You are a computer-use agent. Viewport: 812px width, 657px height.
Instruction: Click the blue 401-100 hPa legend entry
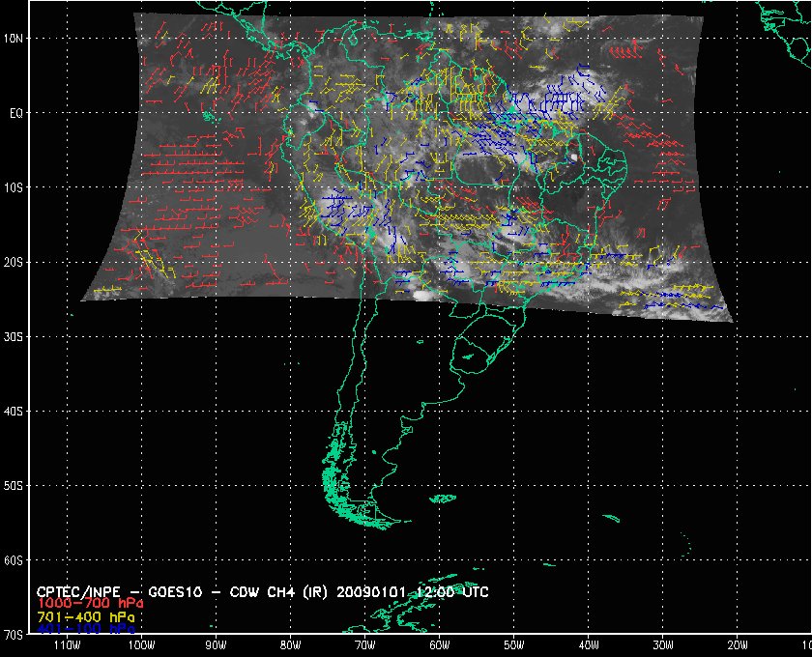pos(83,628)
